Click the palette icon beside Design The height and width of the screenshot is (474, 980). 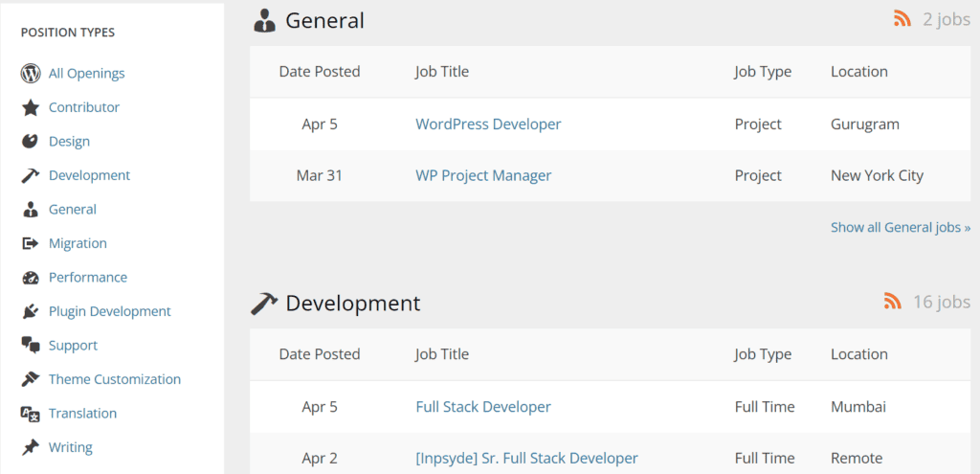[31, 142]
